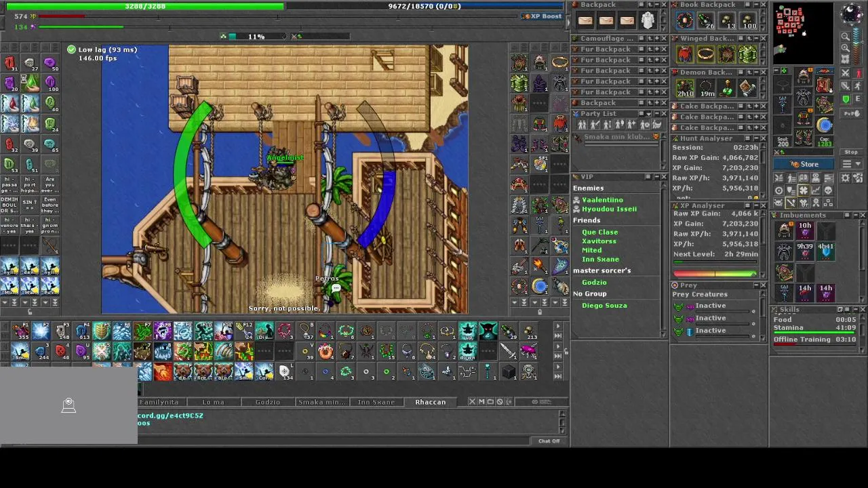Image resolution: width=868 pixels, height=488 pixels.
Task: Click the XP Boost button
Action: [x=542, y=16]
